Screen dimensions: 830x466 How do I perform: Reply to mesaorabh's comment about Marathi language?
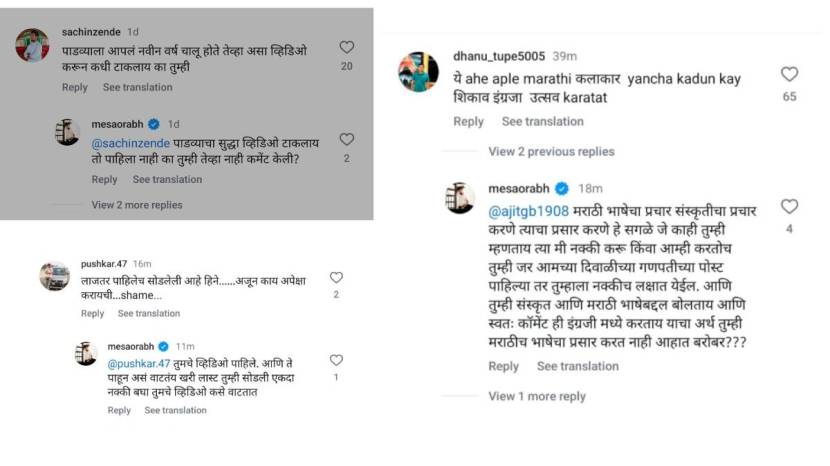click(x=503, y=367)
